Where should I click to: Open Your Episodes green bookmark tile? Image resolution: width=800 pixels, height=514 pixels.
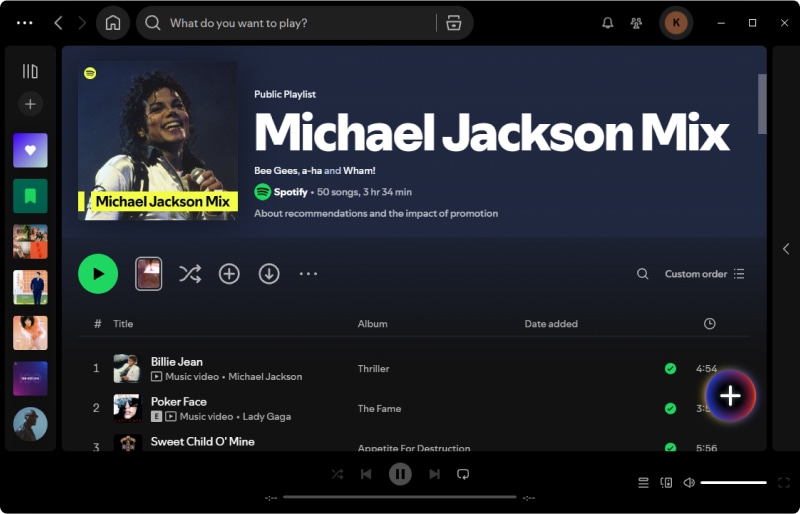[30, 196]
